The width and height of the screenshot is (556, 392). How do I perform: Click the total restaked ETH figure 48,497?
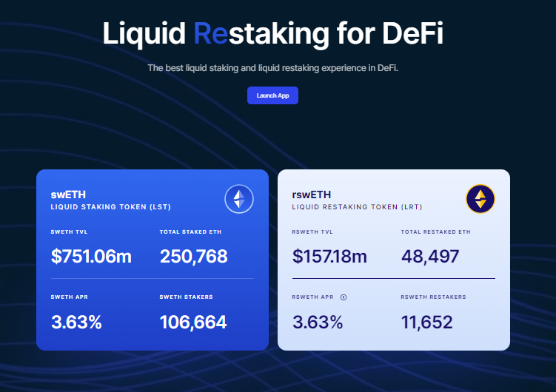[x=430, y=256]
